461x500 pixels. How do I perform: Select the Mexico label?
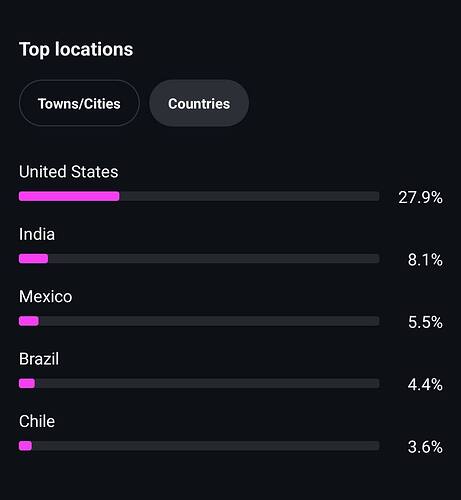[45, 296]
